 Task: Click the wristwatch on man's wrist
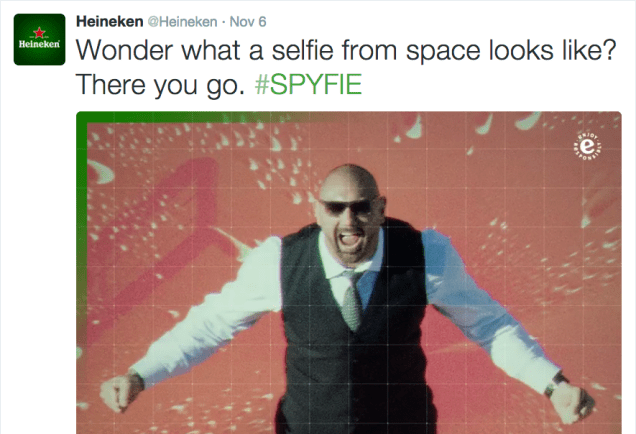coord(556,384)
